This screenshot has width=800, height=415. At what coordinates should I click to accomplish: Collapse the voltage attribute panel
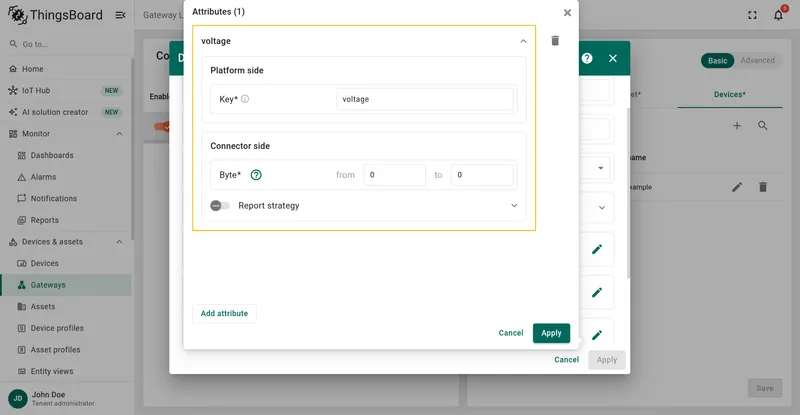[x=523, y=41]
